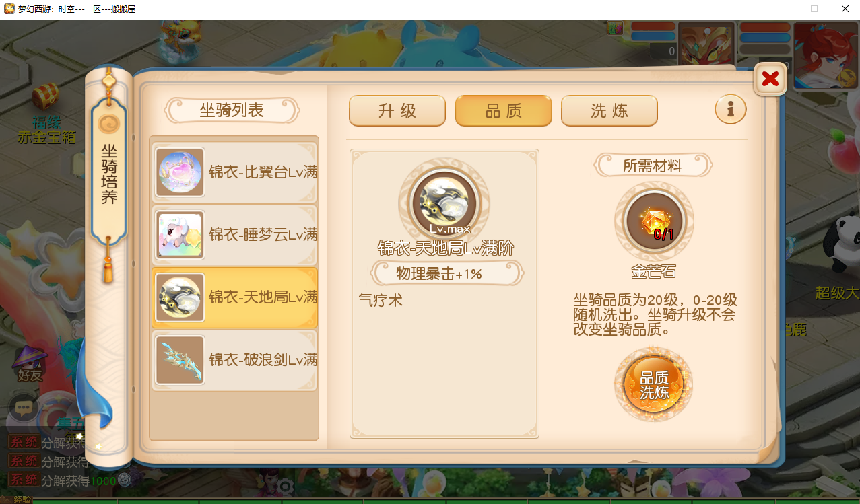Open the 好友 friends icon
Screen dimensions: 860x504
[x=30, y=363]
